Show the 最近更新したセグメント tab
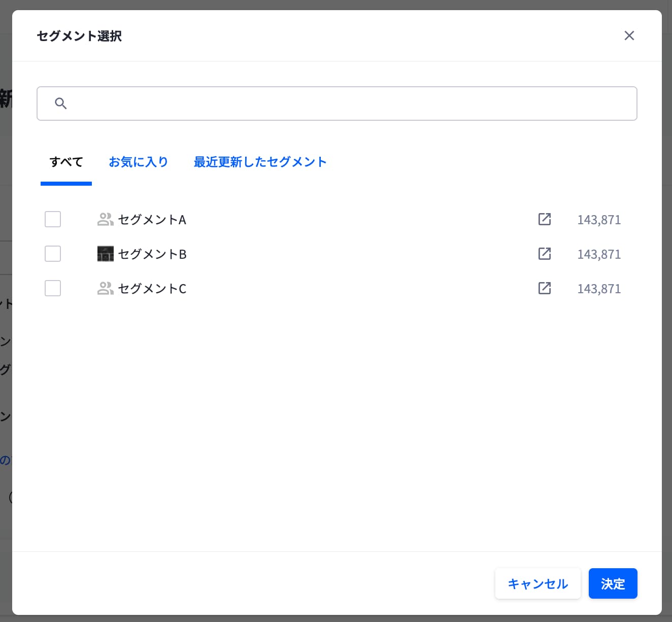Image resolution: width=672 pixels, height=622 pixels. pos(260,162)
